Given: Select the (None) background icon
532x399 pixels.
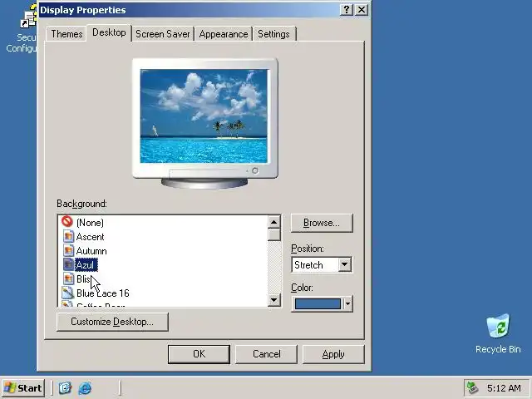Looking at the screenshot, I should click(67, 222).
